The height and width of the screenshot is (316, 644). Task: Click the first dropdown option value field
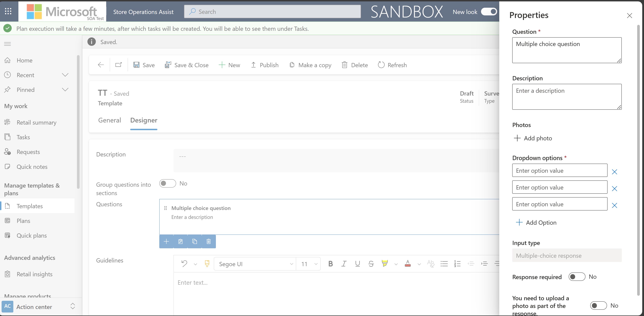(559, 170)
